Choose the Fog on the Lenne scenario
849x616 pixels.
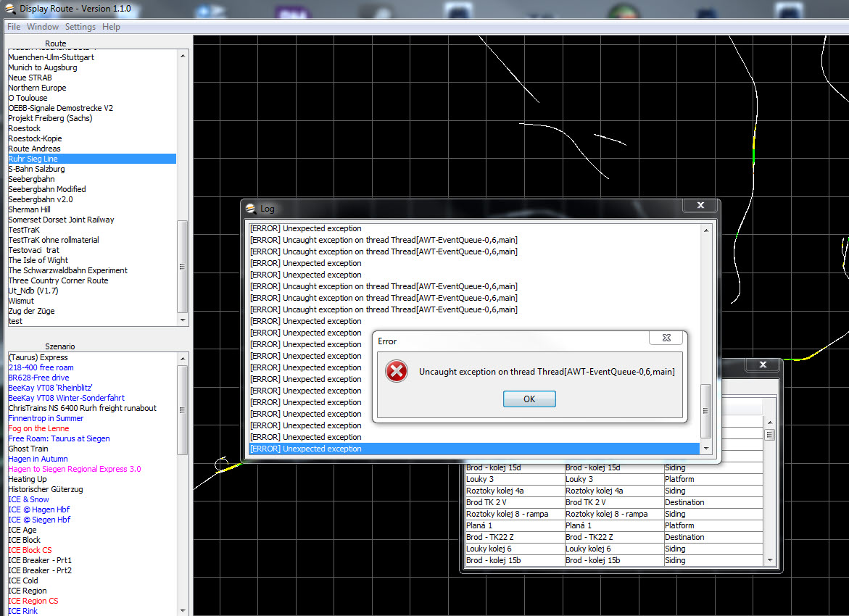click(x=38, y=428)
